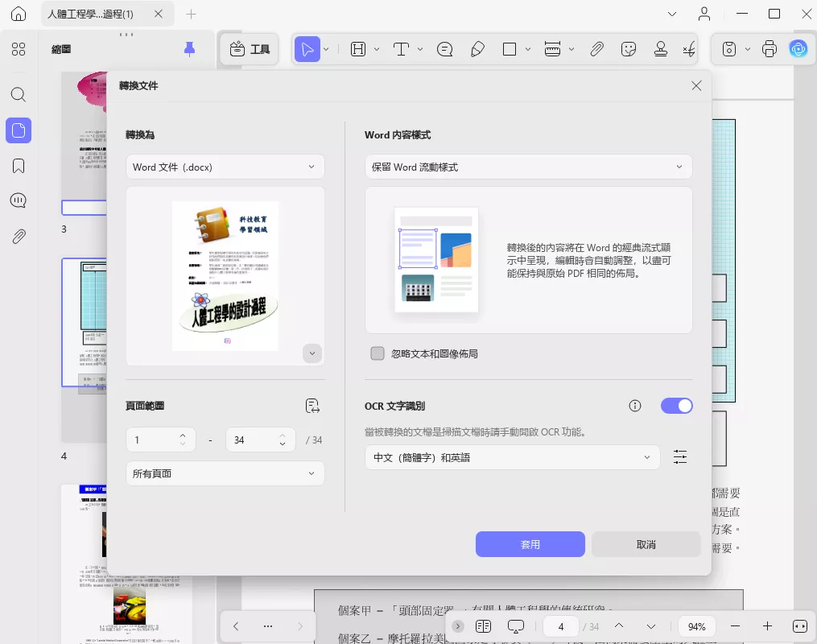Select the stamp tool

pyautogui.click(x=661, y=49)
